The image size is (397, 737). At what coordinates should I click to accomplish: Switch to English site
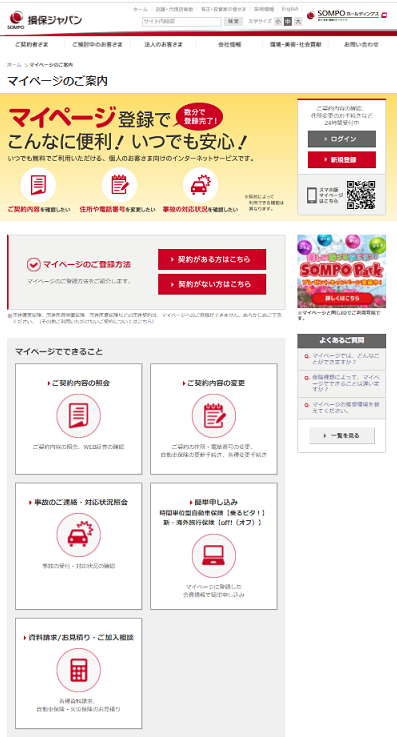290,9
